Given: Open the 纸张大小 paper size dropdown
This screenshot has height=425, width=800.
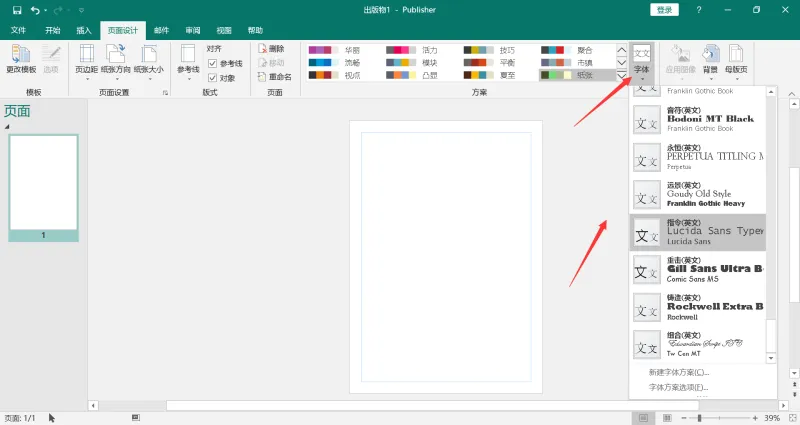Looking at the screenshot, I should [149, 62].
